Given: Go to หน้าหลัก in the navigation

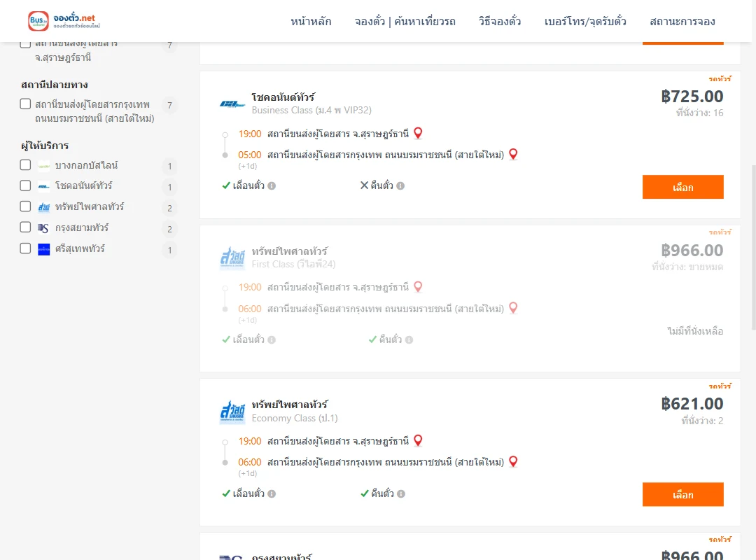Looking at the screenshot, I should click(311, 21).
